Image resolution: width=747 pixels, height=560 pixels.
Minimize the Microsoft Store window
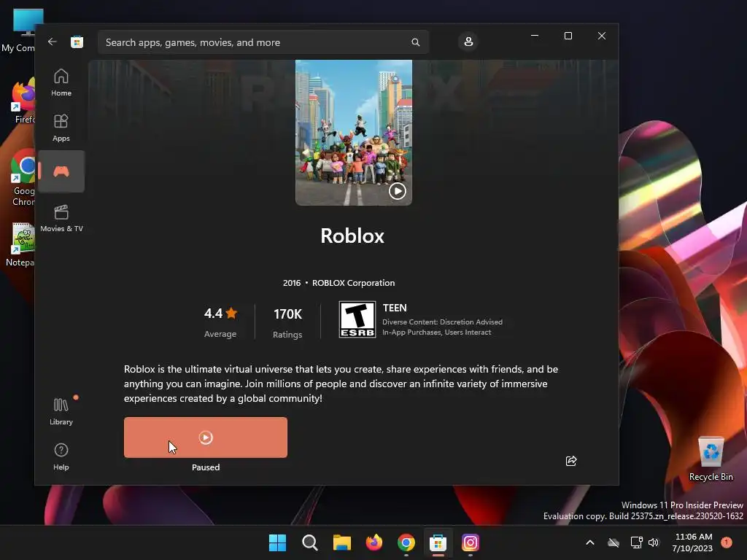(535, 36)
